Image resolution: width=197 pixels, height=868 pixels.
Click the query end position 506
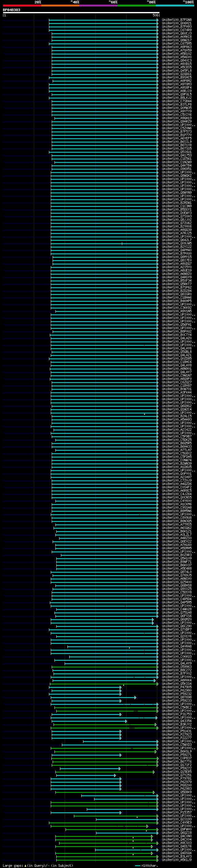pos(155,15)
